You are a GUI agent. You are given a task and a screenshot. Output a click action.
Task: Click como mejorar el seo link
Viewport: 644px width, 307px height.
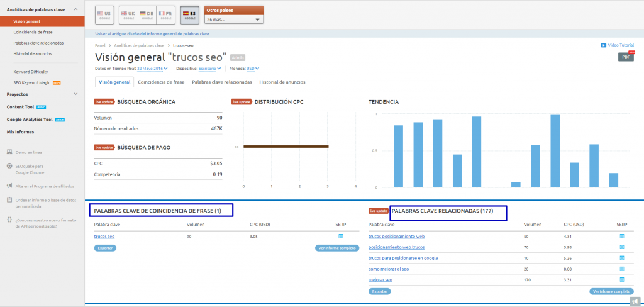point(389,269)
